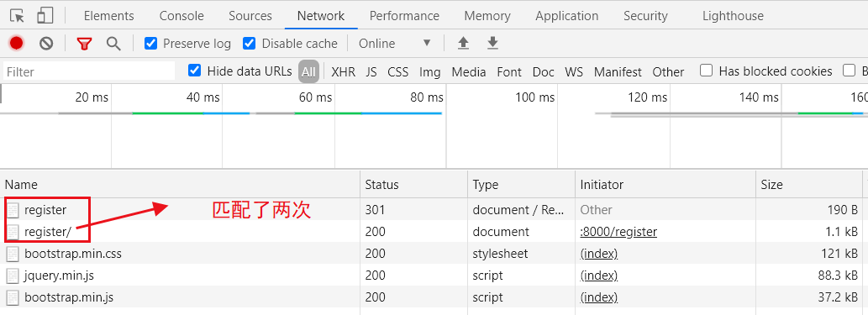The width and height of the screenshot is (868, 315).
Task: Filter requests by Manifest
Action: pyautogui.click(x=618, y=72)
